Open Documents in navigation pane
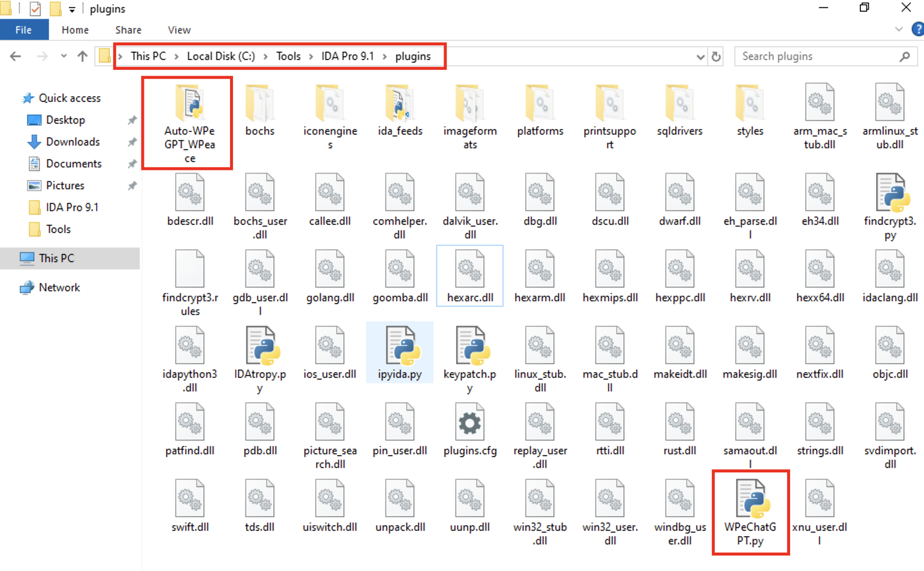 [74, 164]
